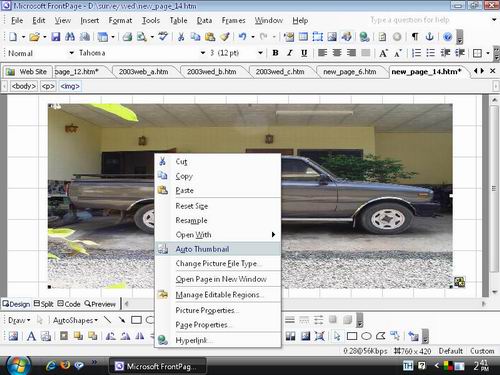Image resolution: width=500 pixels, height=375 pixels.
Task: Choose Auto Thumbnail in context menu
Action: (218, 249)
